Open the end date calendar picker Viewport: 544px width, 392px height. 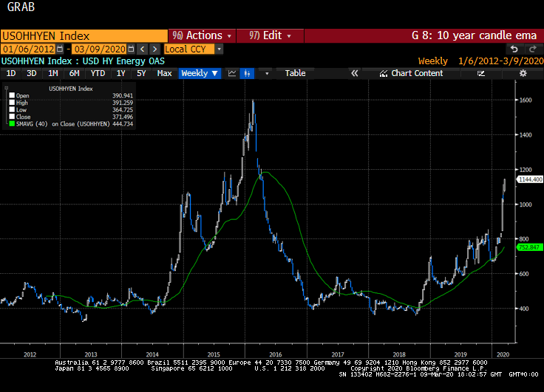click(x=131, y=49)
